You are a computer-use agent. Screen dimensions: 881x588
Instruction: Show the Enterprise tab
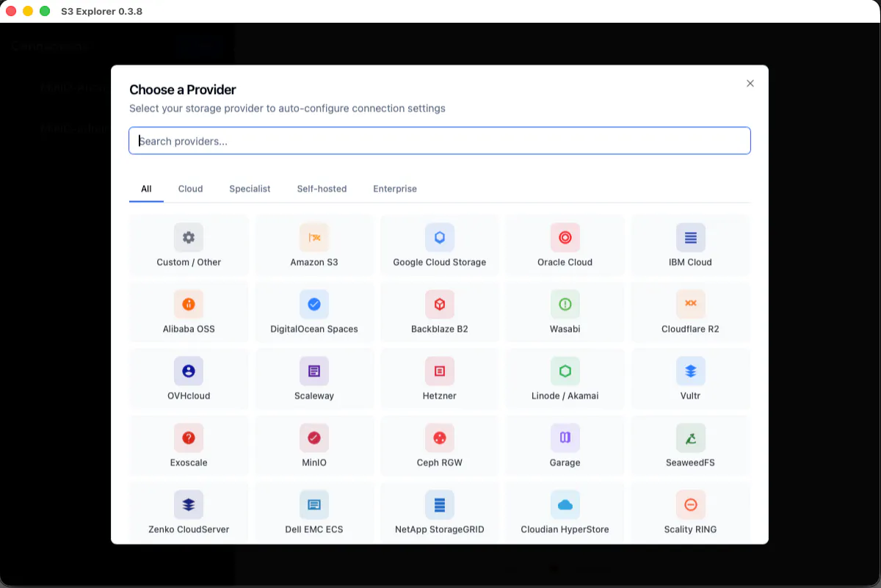tap(395, 189)
